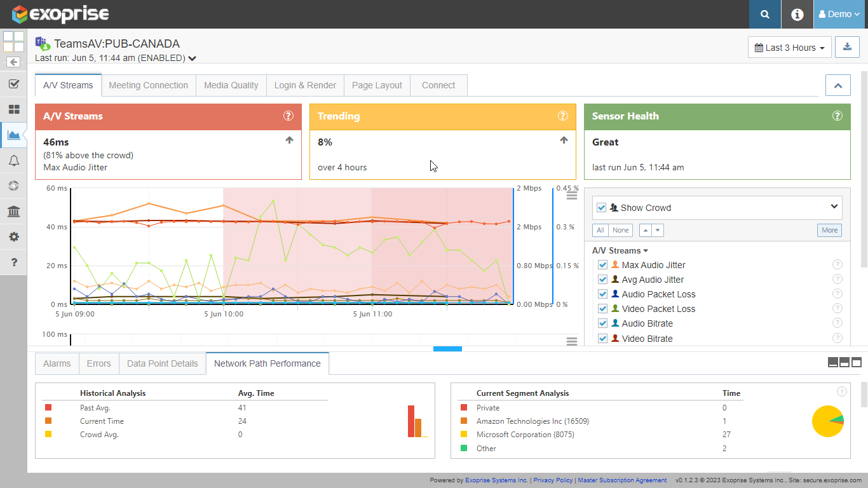Download the sensor data via download icon
This screenshot has width=868, height=488.
847,47
